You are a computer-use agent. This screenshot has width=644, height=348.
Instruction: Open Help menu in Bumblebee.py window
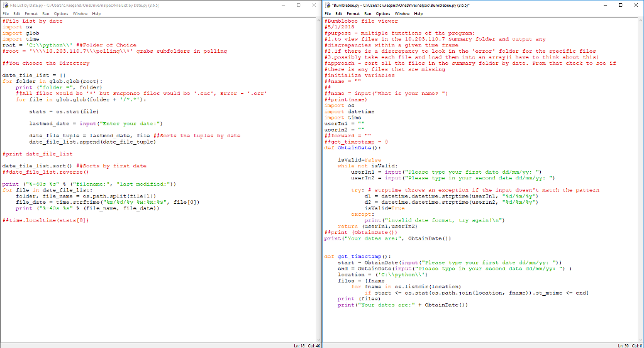(418, 14)
